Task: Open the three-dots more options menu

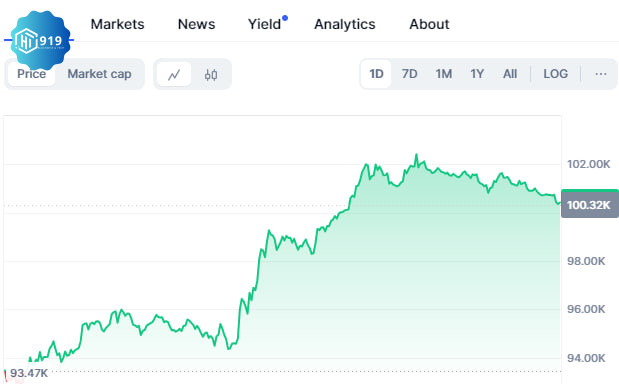Action: coord(600,74)
